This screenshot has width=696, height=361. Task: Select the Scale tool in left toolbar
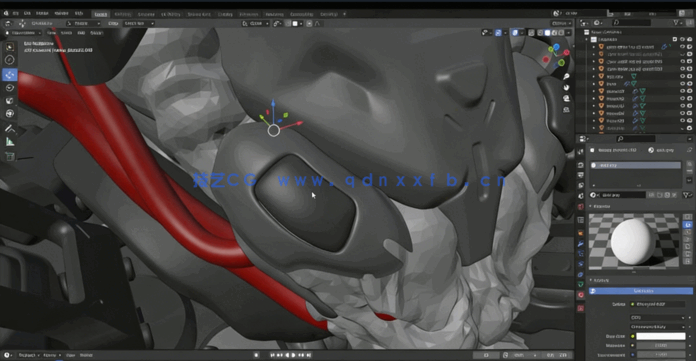click(x=10, y=100)
